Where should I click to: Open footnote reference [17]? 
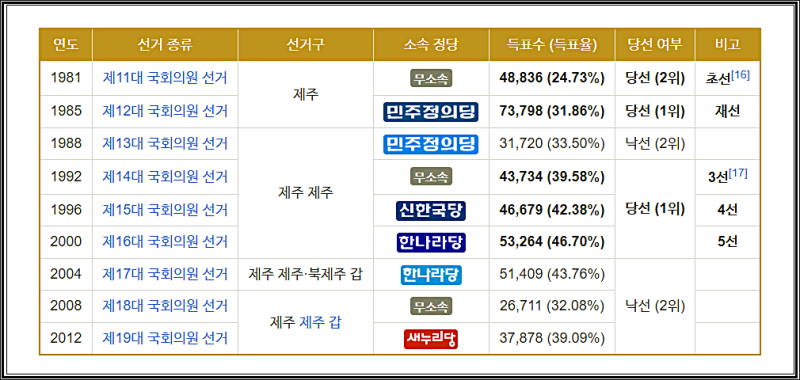click(x=738, y=173)
